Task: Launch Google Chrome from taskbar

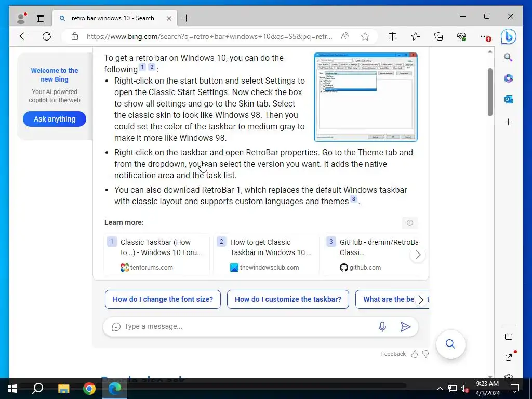Action: [x=89, y=389]
